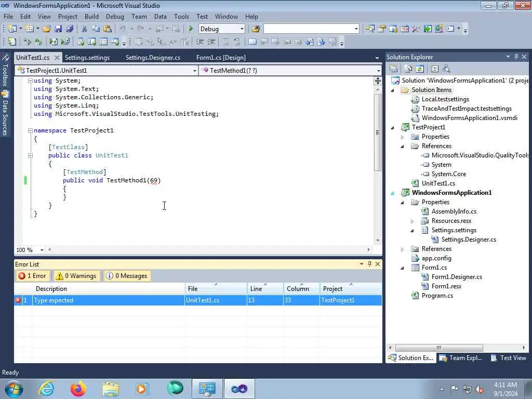Sort Error List by Description column
Screen dimensions: 532x399
coord(109,289)
